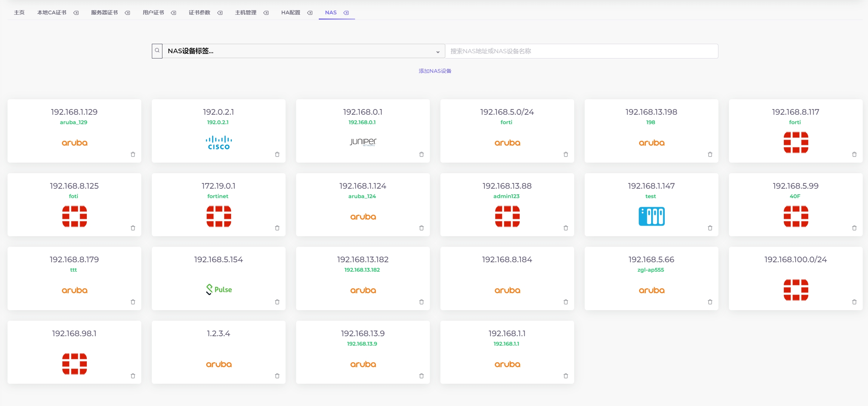Open the 服务器证书 tab
This screenshot has width=868, height=406.
pos(104,12)
